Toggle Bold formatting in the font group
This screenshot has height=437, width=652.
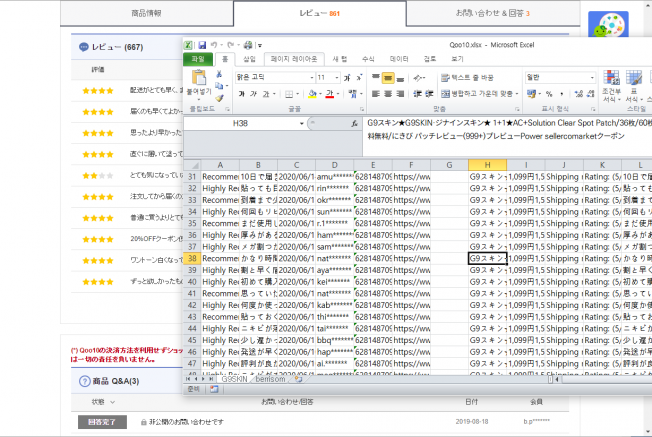(x=240, y=95)
